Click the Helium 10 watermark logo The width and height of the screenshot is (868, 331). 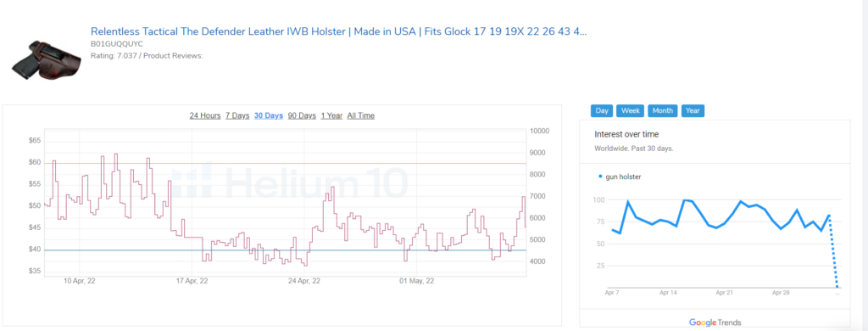click(290, 182)
